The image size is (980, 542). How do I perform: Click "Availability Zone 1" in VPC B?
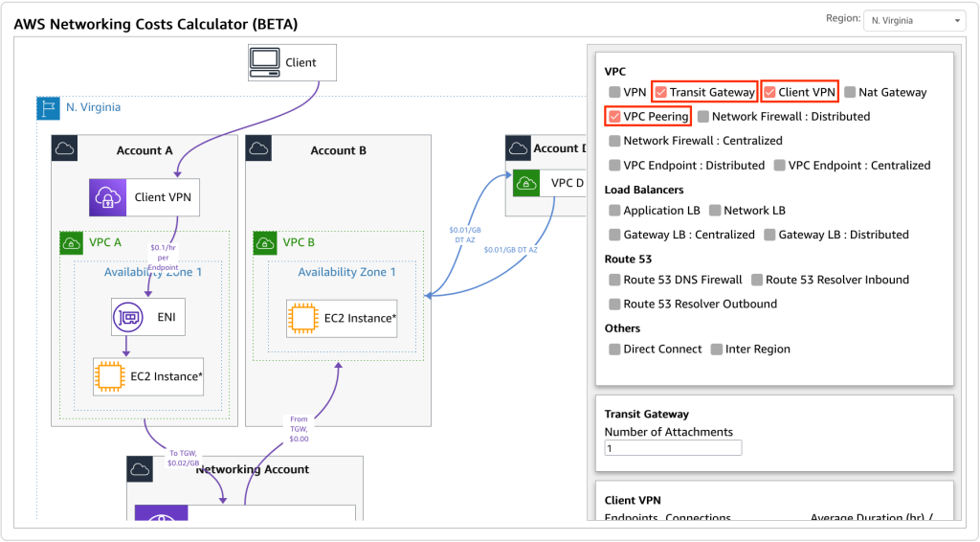coord(346,272)
